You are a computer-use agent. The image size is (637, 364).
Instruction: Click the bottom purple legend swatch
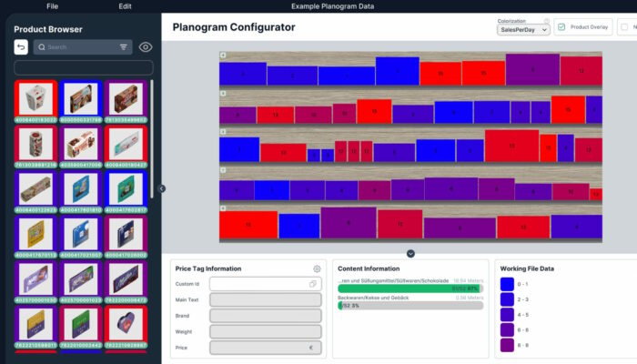(507, 345)
